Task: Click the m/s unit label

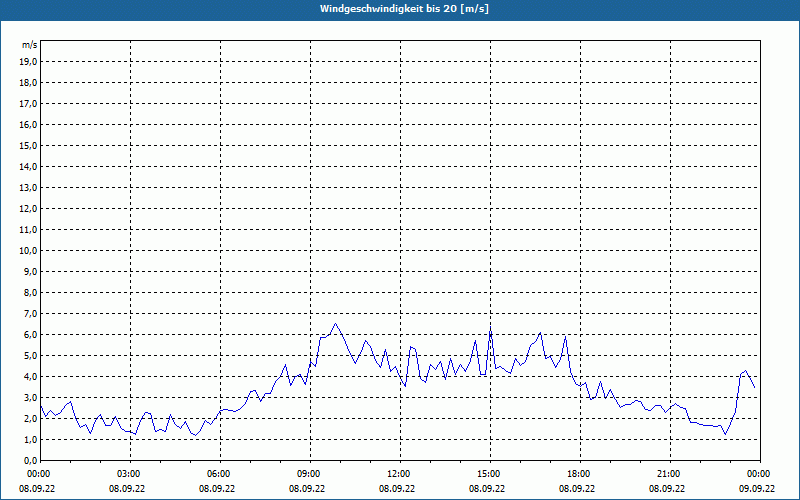Action: [30, 45]
